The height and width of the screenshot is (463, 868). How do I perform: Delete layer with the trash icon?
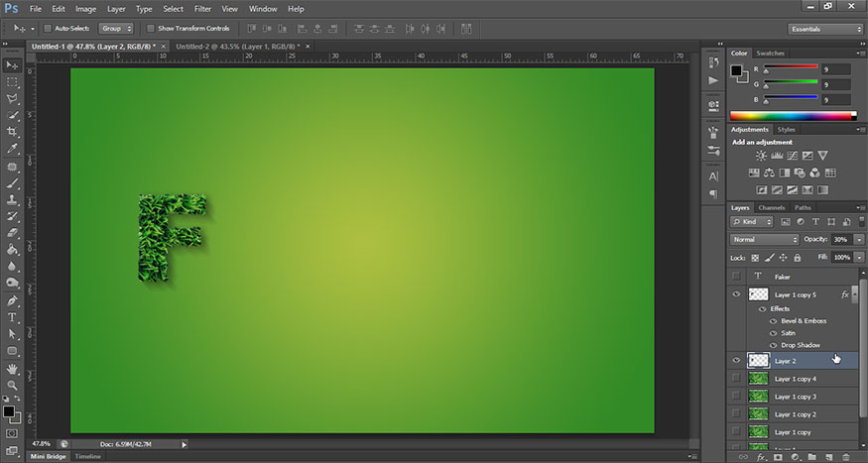point(845,457)
